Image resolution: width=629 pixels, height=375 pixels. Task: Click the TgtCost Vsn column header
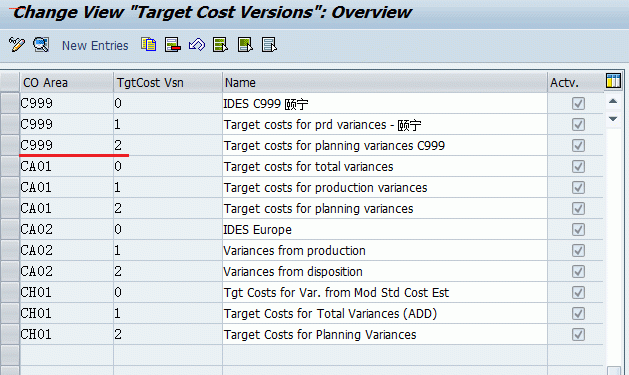(x=168, y=83)
